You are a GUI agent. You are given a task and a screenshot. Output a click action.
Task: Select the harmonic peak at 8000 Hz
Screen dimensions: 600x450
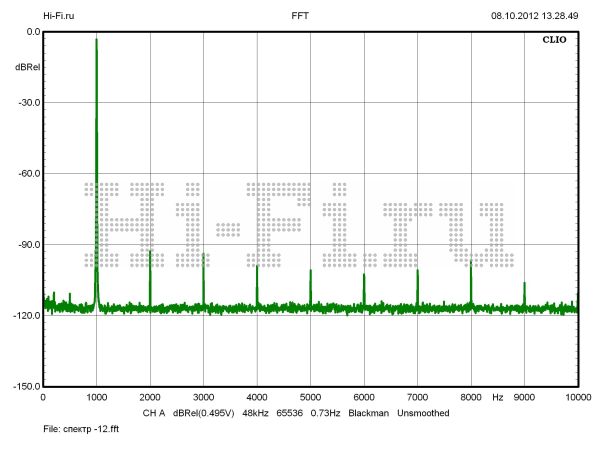[471, 264]
